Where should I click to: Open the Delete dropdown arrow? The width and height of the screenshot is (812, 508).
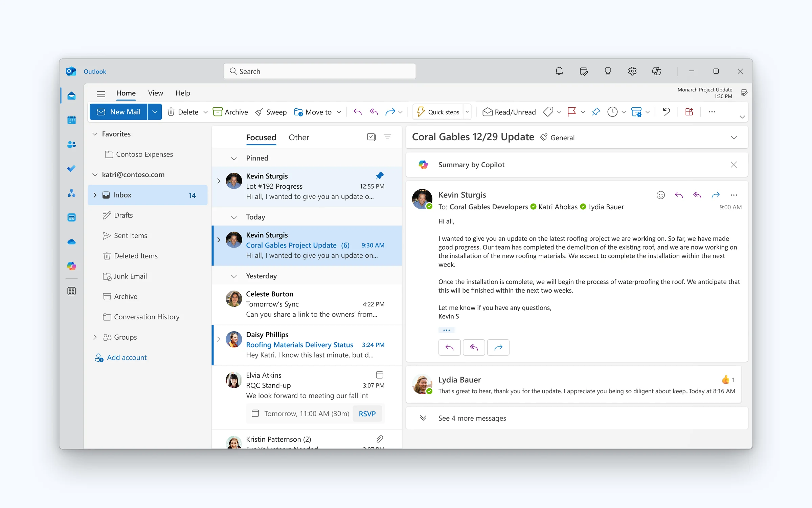click(x=205, y=112)
